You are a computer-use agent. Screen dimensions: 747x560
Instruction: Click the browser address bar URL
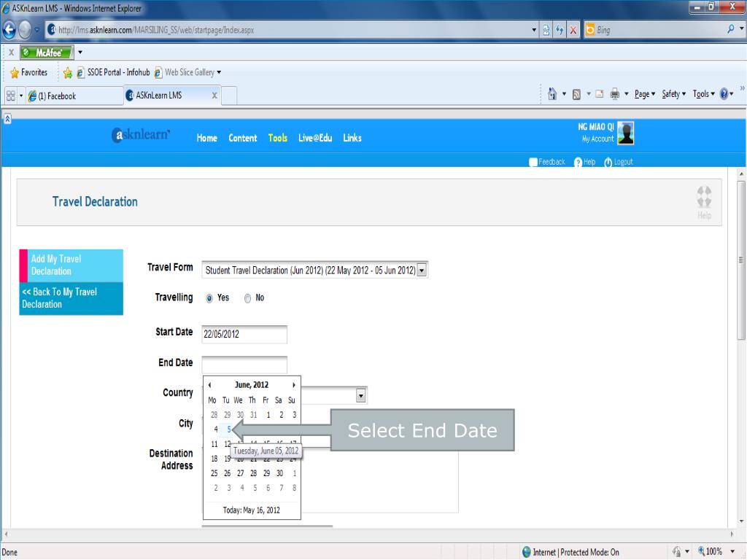coord(156,30)
